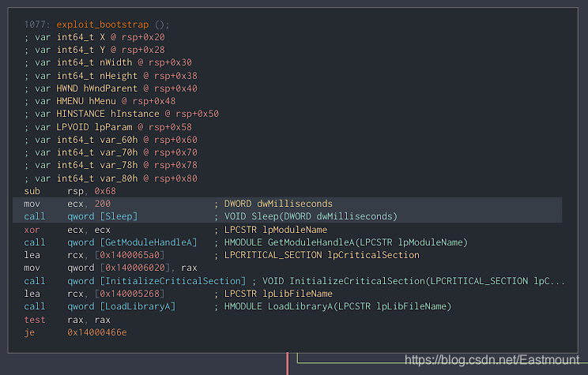The image size is (588, 375).
Task: Click the HMENU hMenu variable line
Action: click(x=100, y=101)
